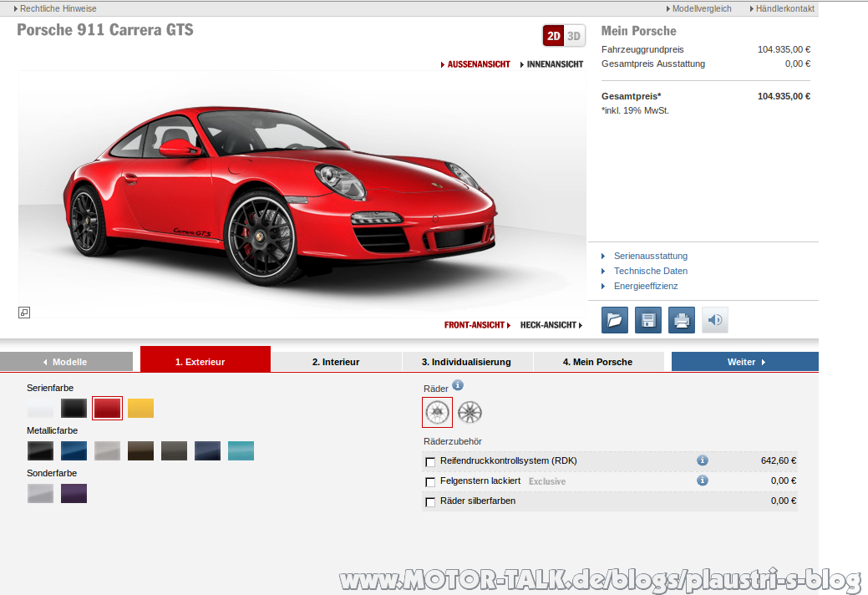The image size is (868, 595).
Task: Expand Energieeffizienz details
Action: click(x=646, y=286)
